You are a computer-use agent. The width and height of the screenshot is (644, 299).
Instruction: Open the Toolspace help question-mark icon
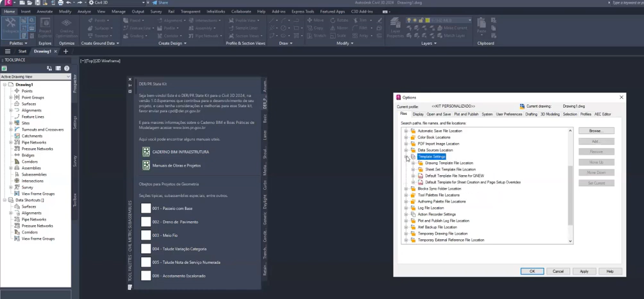(x=67, y=69)
